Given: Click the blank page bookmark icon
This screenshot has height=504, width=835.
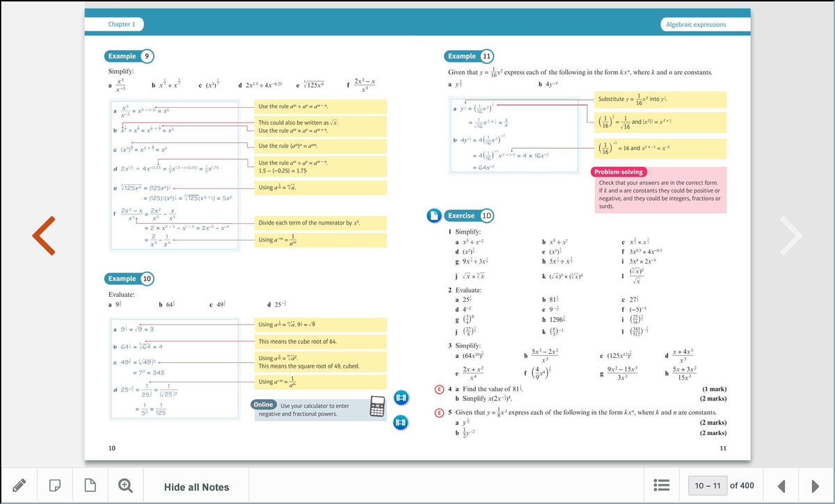Looking at the screenshot, I should coord(90,487).
